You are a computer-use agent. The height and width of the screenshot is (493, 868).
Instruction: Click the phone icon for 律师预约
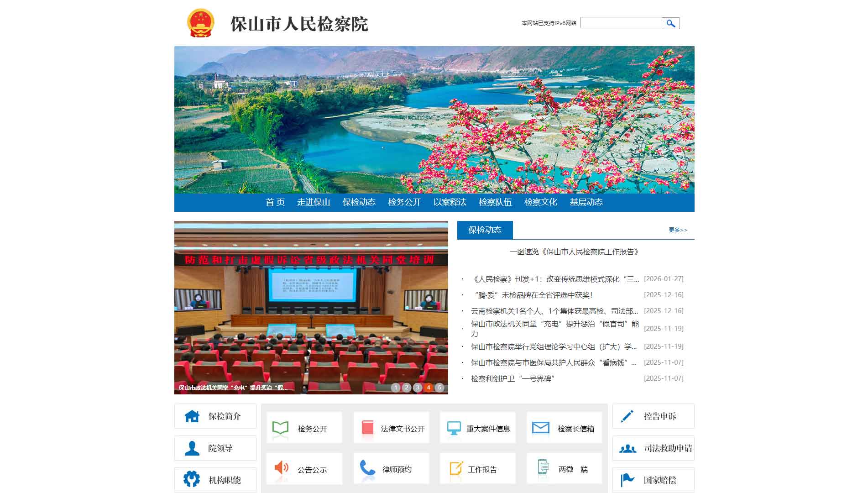367,468
